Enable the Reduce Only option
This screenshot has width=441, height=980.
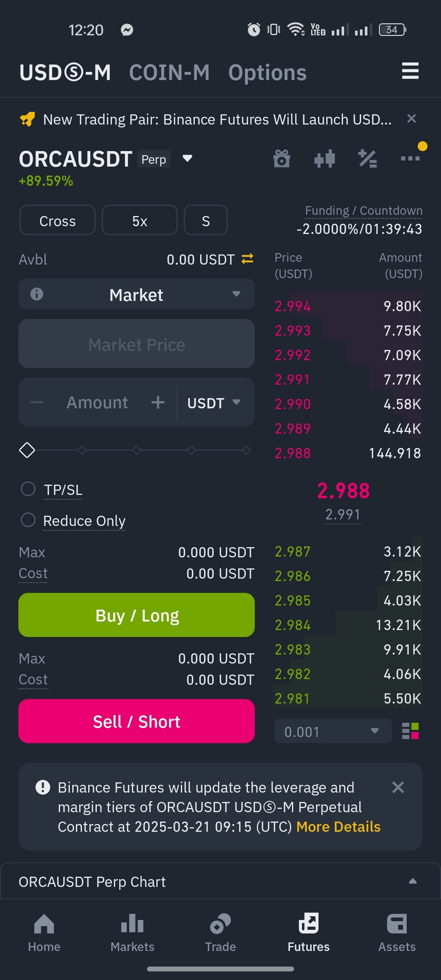point(28,520)
